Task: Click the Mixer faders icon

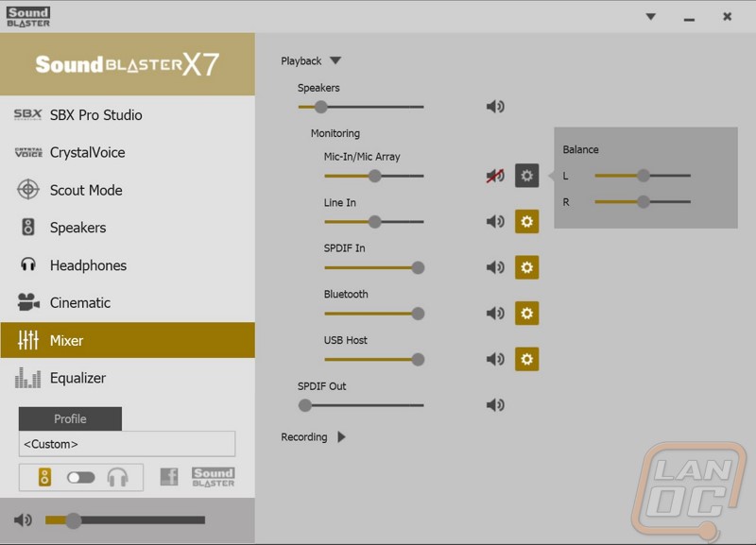Action: [28, 340]
